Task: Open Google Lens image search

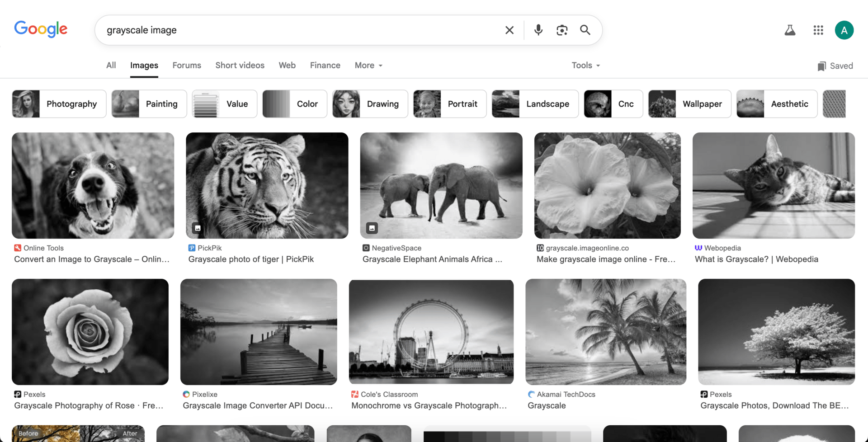Action: point(561,30)
